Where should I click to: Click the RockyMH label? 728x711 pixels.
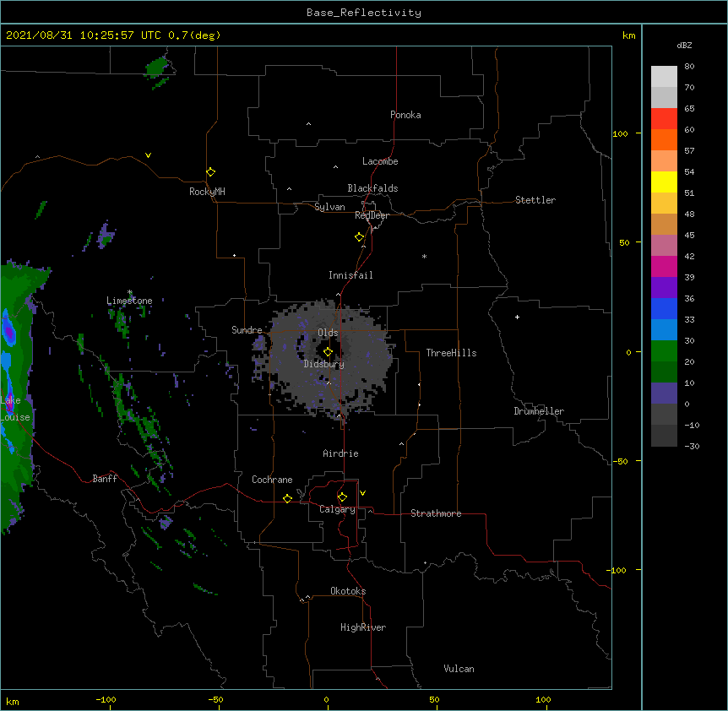(x=207, y=191)
